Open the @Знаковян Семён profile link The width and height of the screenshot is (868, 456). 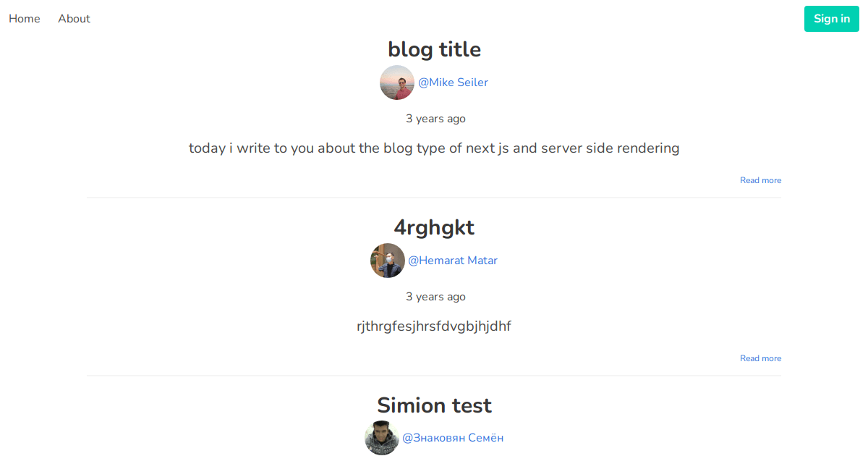click(453, 437)
